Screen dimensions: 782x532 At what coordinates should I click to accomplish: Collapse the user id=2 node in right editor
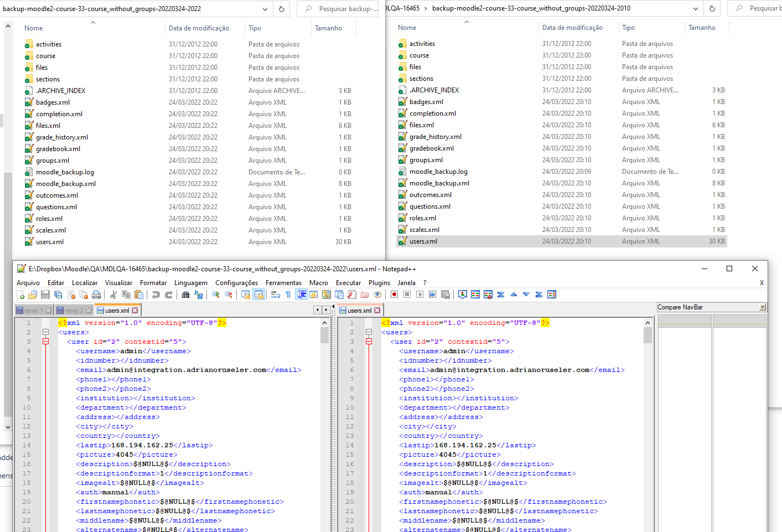(369, 342)
